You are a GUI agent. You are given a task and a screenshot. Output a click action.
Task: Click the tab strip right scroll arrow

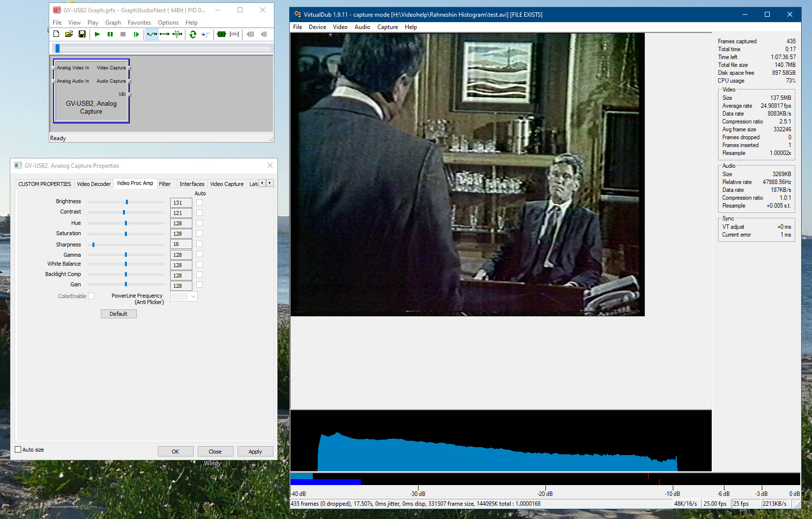coord(270,183)
